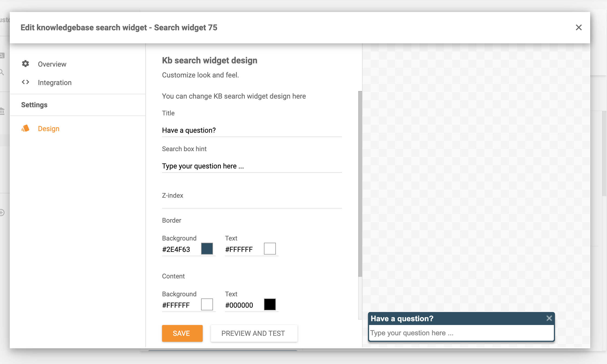Close the widget preview with its X icon
The image size is (607, 364).
549,318
